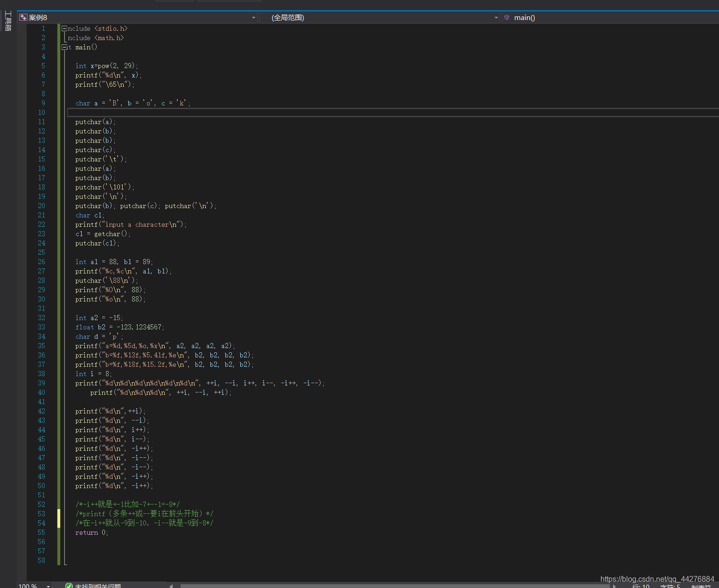Click line number 25 in the gutter
This screenshot has width=719, height=588.
click(x=42, y=252)
